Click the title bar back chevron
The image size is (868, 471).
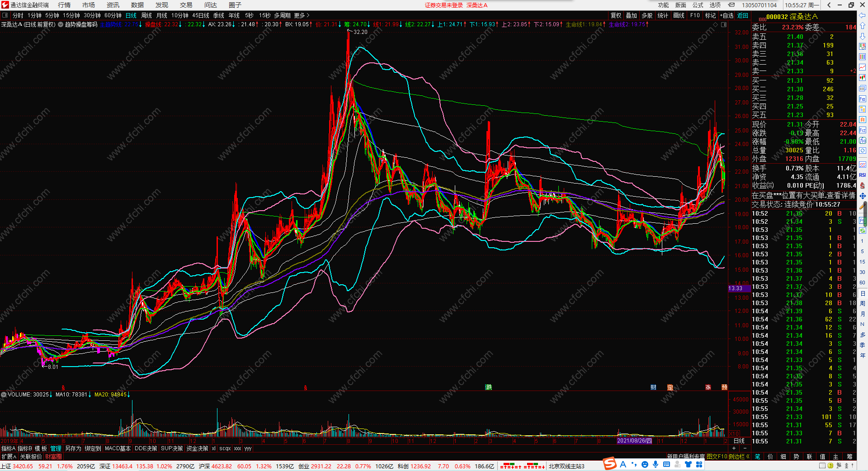pyautogui.click(x=829, y=5)
